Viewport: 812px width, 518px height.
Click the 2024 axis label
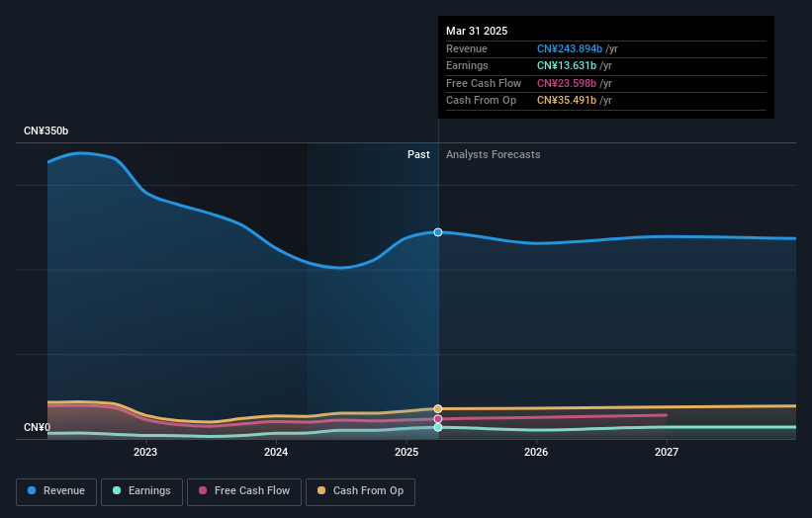tap(276, 452)
